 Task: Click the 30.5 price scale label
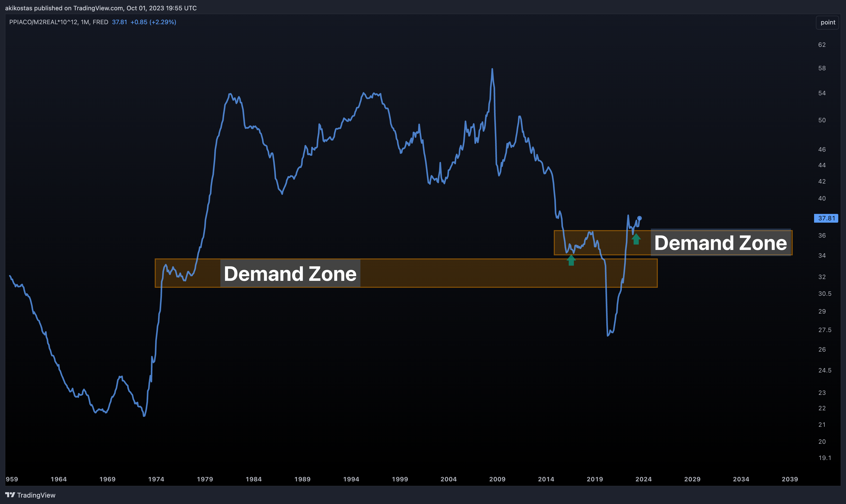click(x=825, y=293)
